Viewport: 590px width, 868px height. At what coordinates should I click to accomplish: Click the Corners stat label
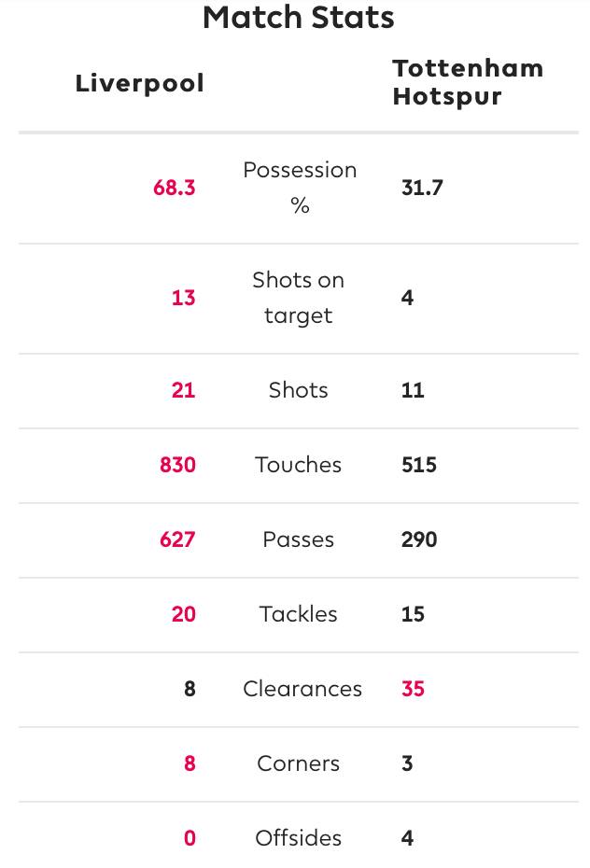(x=299, y=763)
